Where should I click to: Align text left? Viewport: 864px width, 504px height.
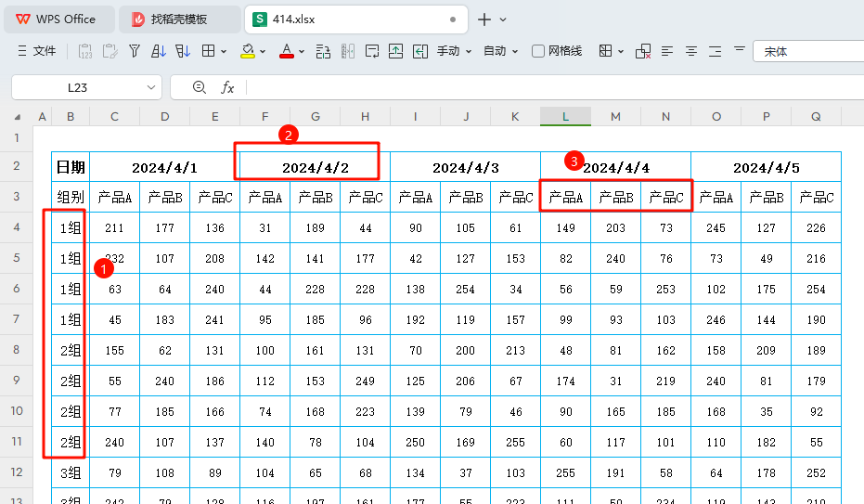click(666, 51)
